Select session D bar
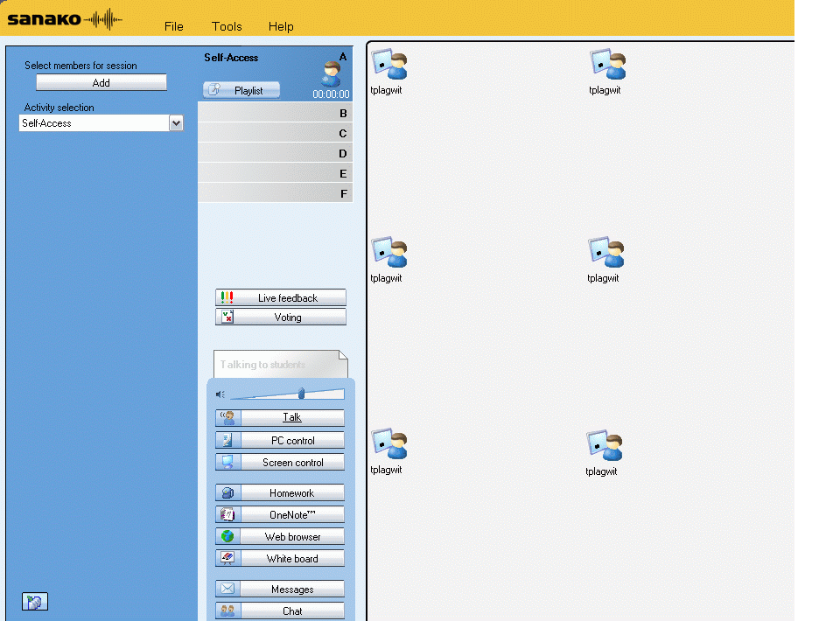 [x=275, y=153]
